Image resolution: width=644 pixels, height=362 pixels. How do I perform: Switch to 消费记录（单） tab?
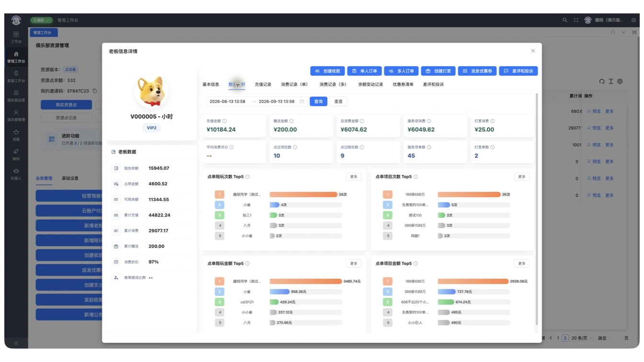(x=294, y=84)
